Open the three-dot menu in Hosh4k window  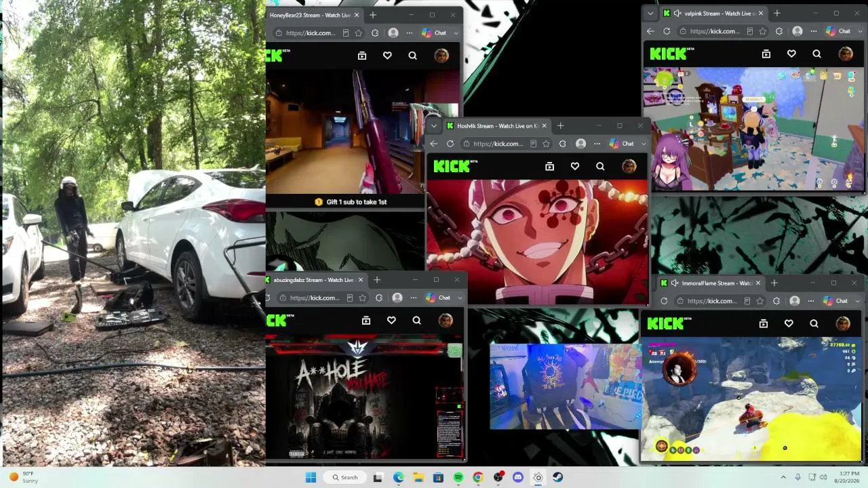point(597,144)
